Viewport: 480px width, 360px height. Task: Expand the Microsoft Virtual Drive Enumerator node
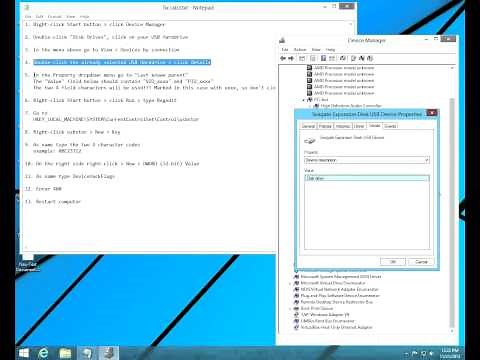290,283
